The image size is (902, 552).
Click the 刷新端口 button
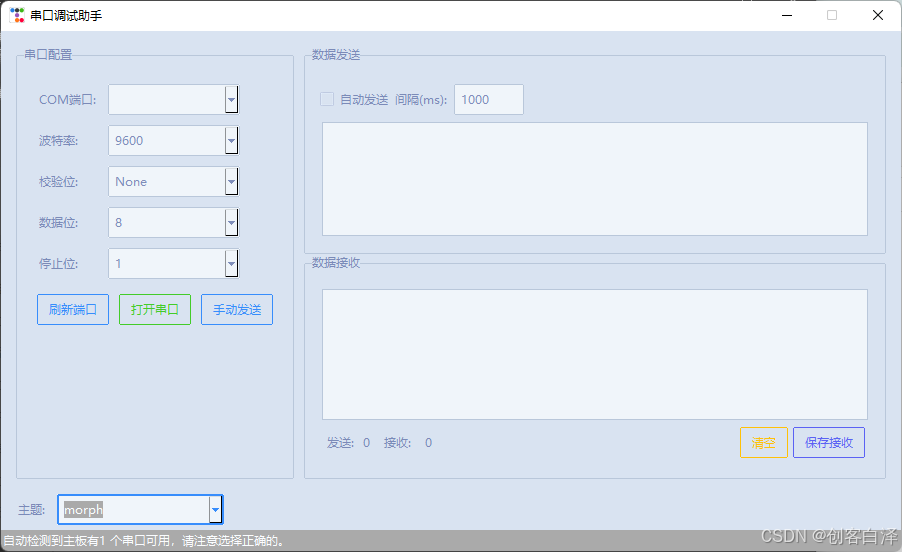click(x=73, y=309)
